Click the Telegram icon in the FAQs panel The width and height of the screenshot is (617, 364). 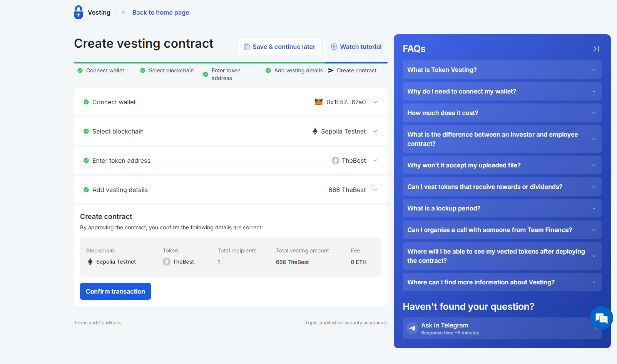(x=412, y=328)
